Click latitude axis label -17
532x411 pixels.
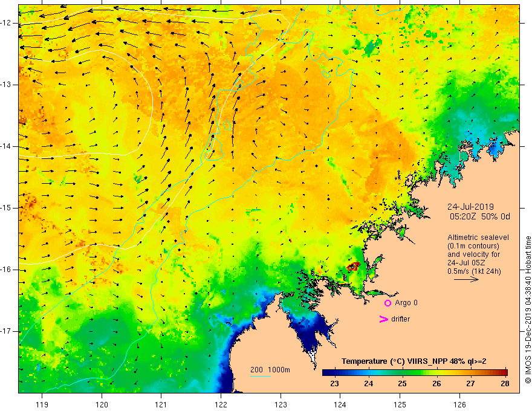coord(6,331)
